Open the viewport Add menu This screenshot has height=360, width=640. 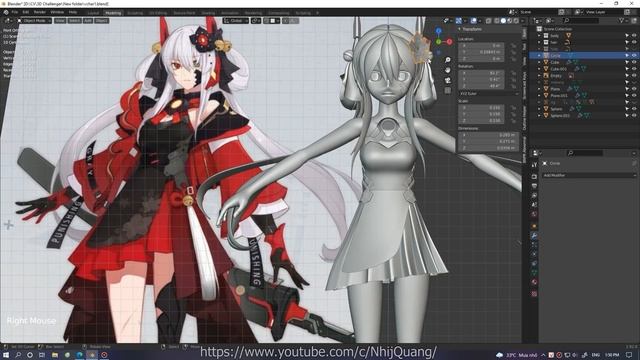(88, 20)
